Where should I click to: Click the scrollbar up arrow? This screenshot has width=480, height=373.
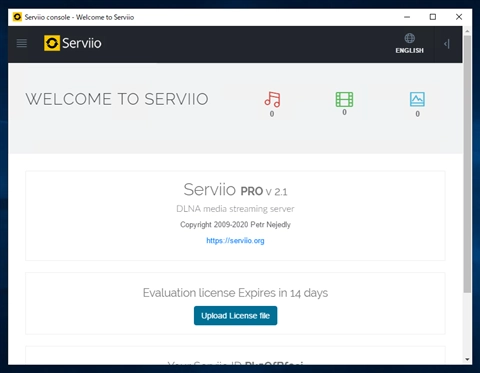pyautogui.click(x=467, y=31)
